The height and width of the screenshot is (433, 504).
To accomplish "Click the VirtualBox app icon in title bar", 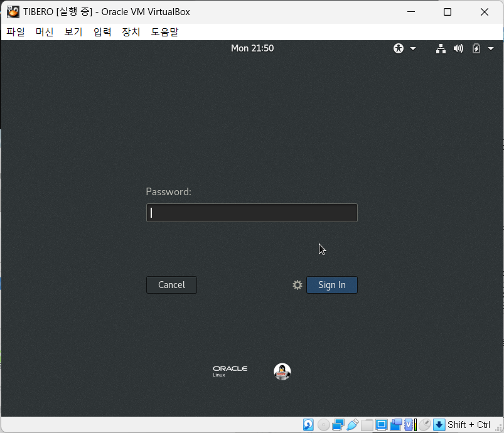I will click(13, 12).
